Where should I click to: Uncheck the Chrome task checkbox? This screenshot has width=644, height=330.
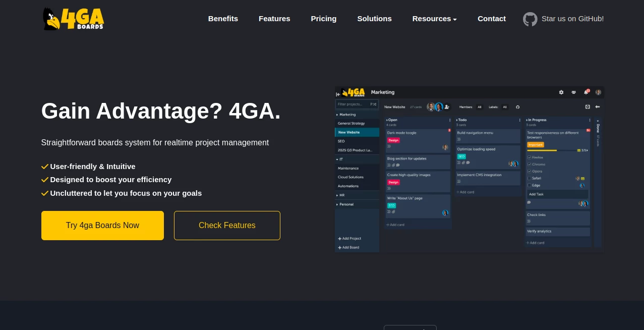coord(529,164)
